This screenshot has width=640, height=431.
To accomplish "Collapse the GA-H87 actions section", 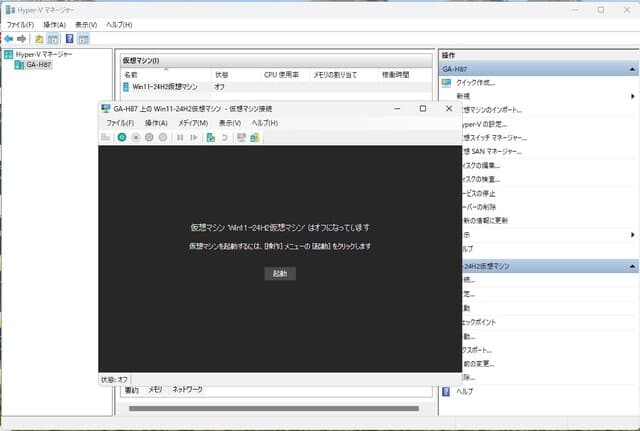I will tap(632, 68).
